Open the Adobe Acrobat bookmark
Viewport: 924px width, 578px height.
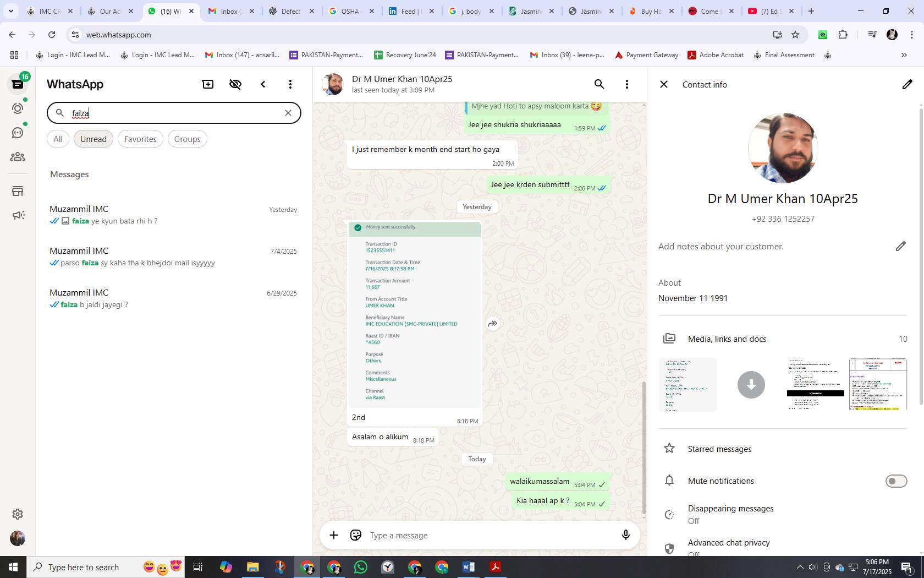pos(716,55)
